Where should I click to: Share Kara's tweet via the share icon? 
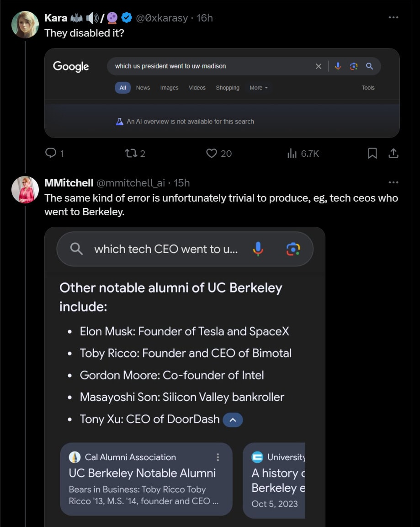pyautogui.click(x=393, y=154)
